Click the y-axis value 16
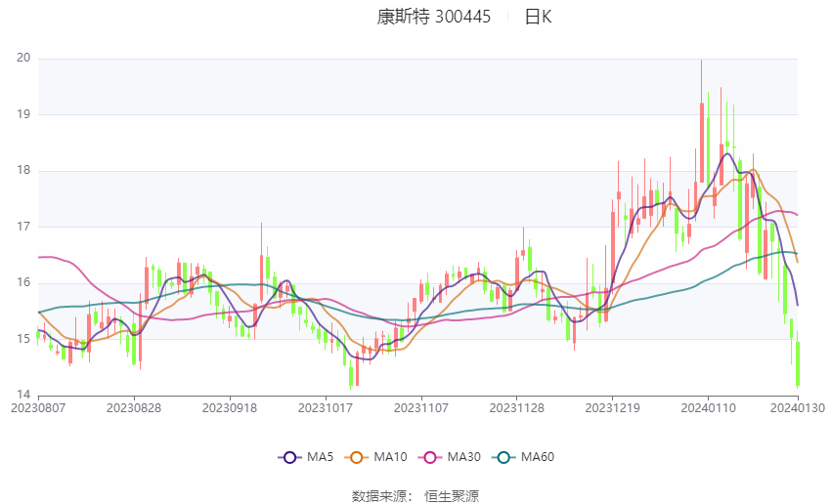Screen dimensions: 831x504 click(x=23, y=282)
